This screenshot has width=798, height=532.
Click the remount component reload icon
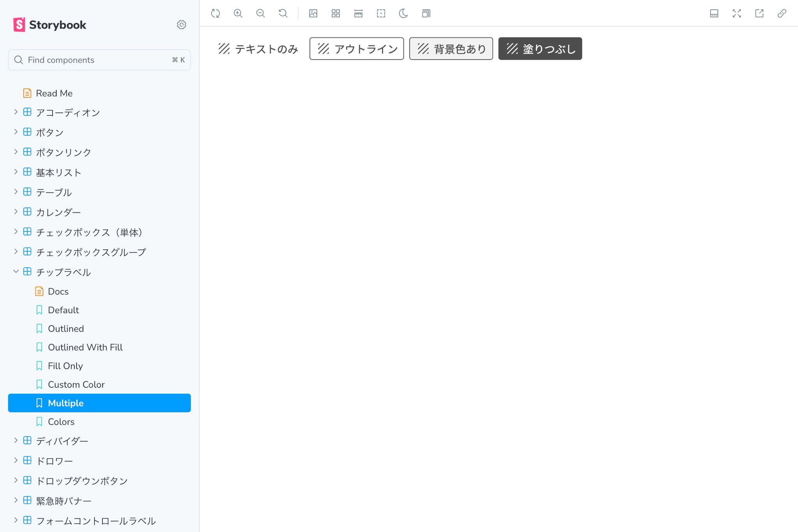[x=215, y=14]
